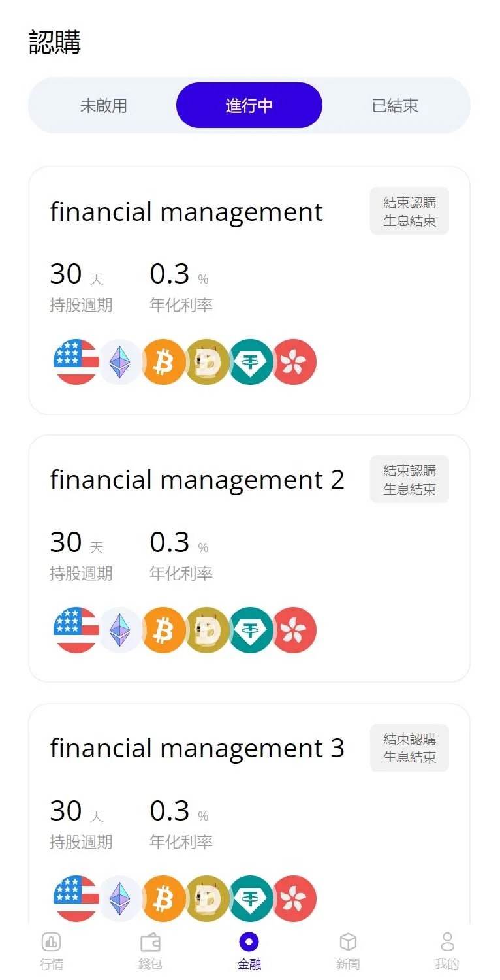500x980 pixels.
Task: Click the Bitcoin icon in first card
Action: coord(163,362)
